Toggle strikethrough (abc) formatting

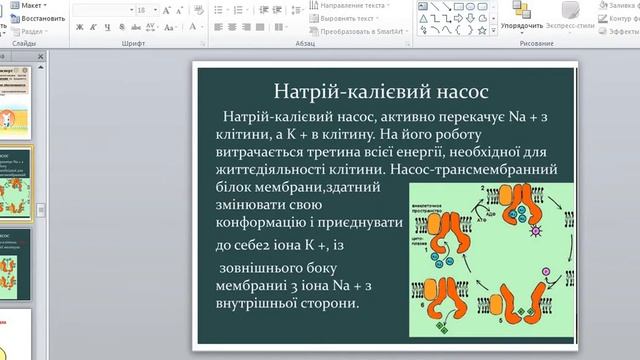coord(136,27)
